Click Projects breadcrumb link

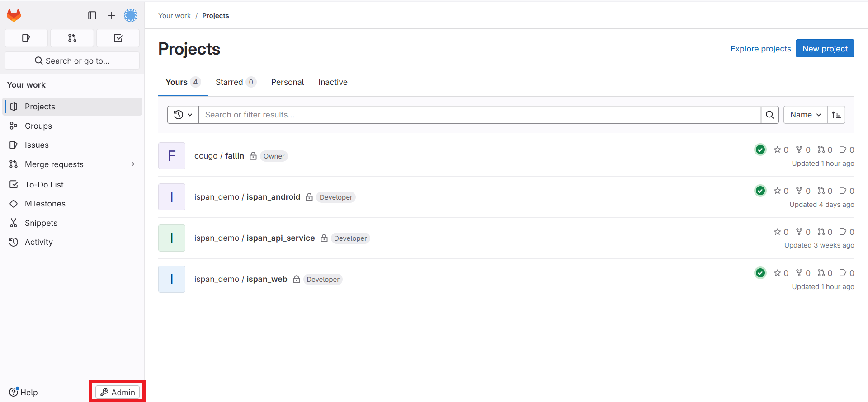coord(216,15)
